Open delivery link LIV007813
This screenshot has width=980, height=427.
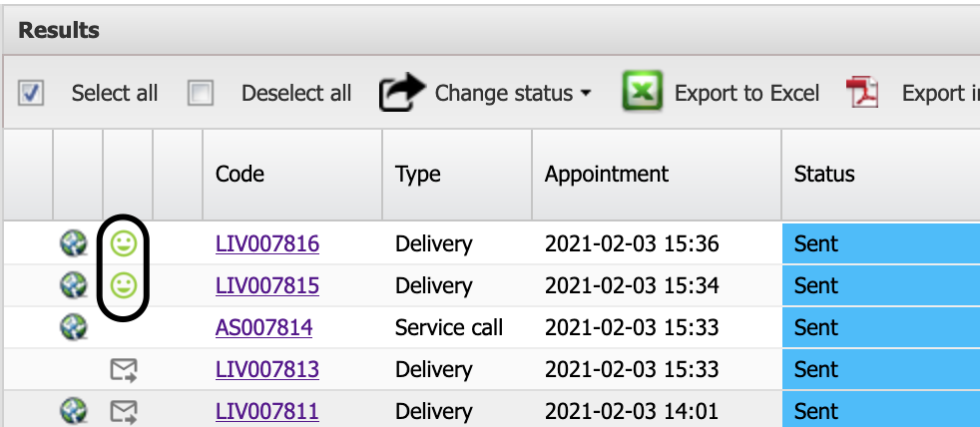click(x=266, y=369)
